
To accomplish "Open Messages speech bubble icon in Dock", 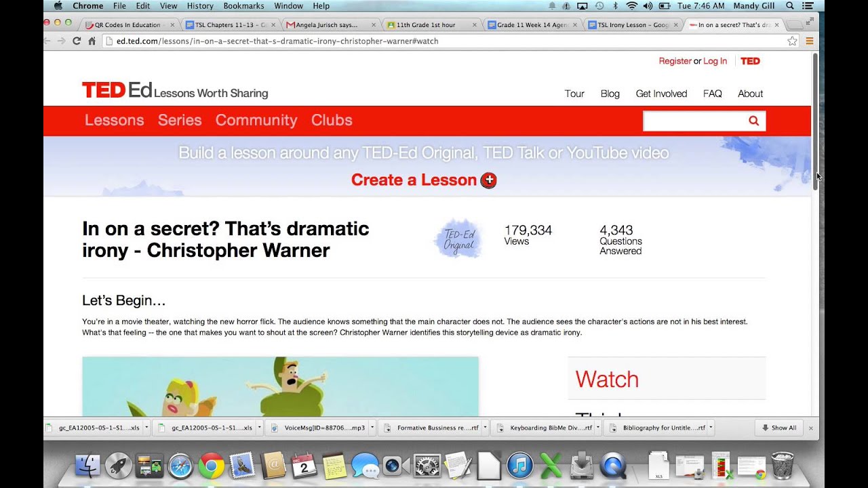I will point(366,466).
